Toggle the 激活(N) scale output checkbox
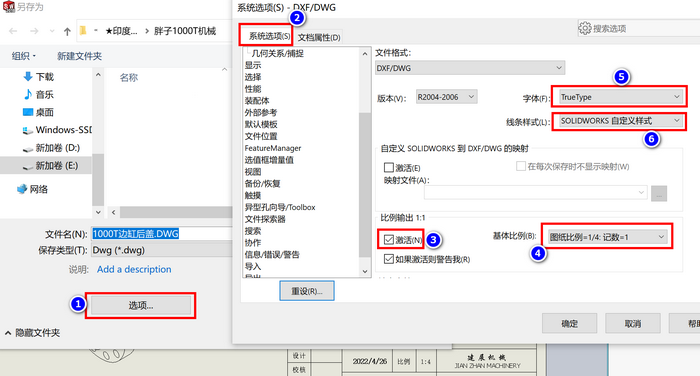 [388, 240]
